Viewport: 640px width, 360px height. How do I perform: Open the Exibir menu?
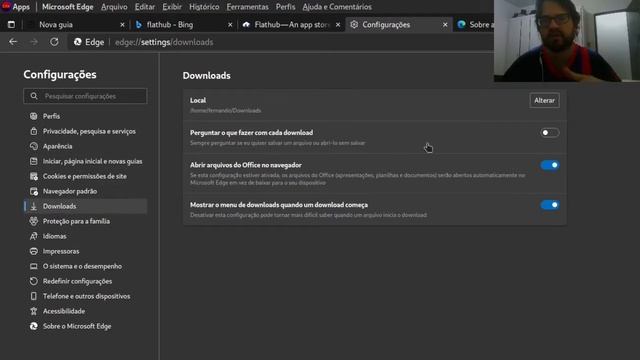point(172,7)
